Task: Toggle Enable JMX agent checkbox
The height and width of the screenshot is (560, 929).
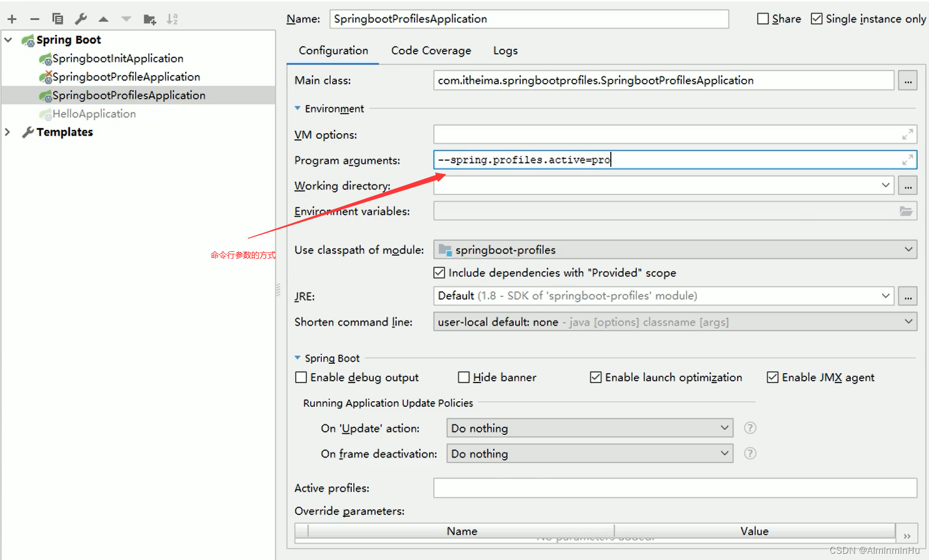Action: pyautogui.click(x=773, y=377)
